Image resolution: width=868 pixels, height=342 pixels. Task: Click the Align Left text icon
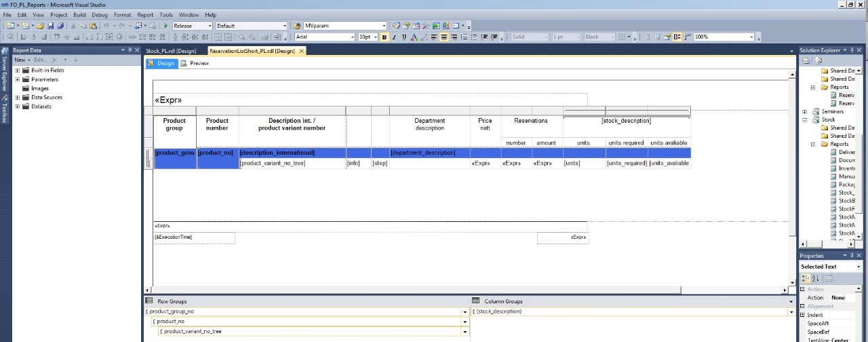coord(434,37)
